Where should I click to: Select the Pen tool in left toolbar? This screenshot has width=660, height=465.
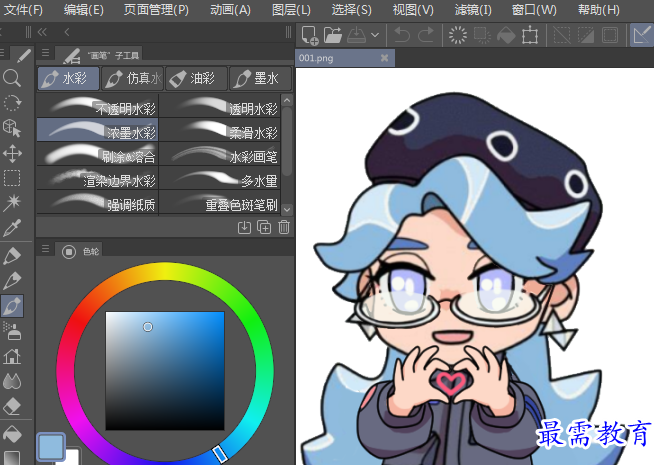12,255
